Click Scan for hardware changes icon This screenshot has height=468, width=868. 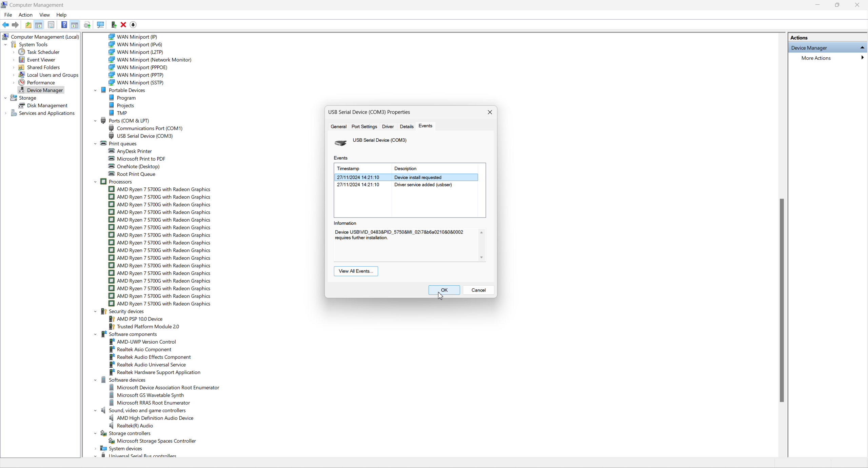pyautogui.click(x=100, y=25)
